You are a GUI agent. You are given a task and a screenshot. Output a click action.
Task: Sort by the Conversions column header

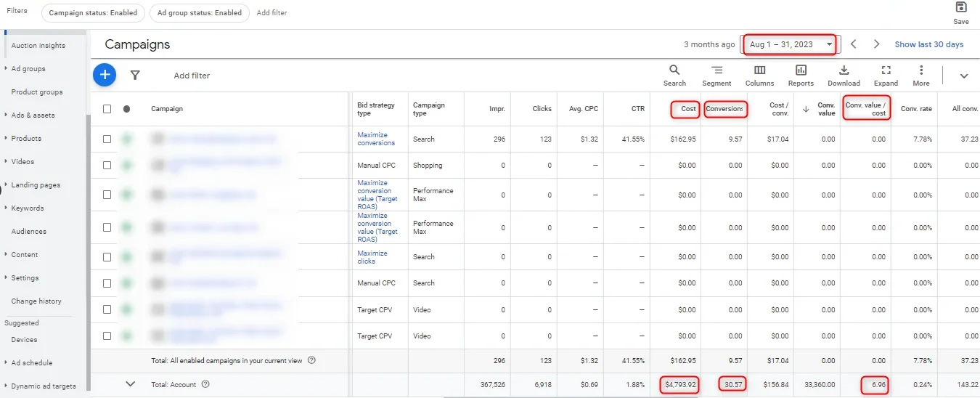pyautogui.click(x=725, y=109)
